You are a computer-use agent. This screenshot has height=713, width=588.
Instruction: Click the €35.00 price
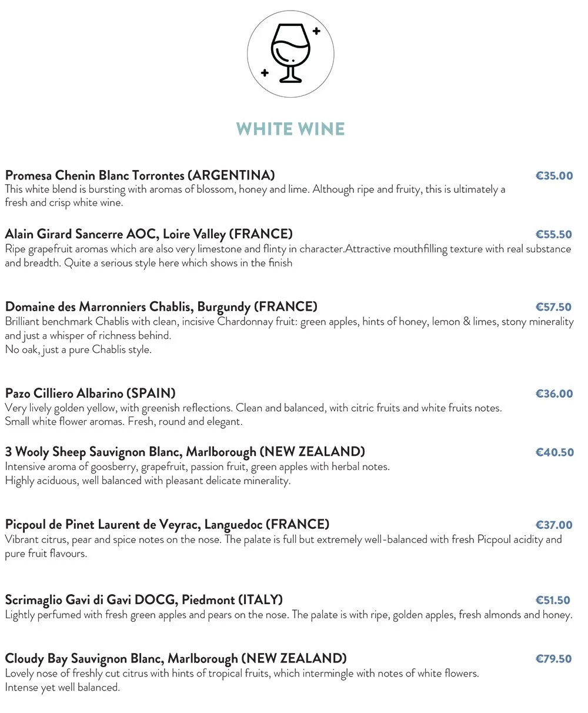pyautogui.click(x=554, y=175)
